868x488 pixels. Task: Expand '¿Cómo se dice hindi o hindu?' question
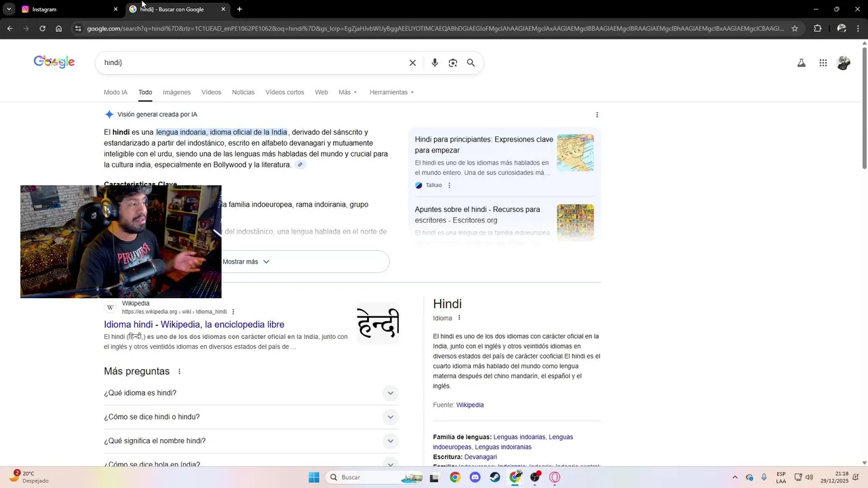tap(251, 417)
